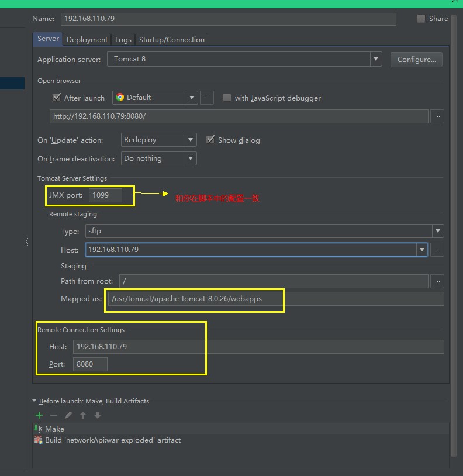Open the Default browser dropdown
This screenshot has width=463, height=476.
click(x=191, y=98)
